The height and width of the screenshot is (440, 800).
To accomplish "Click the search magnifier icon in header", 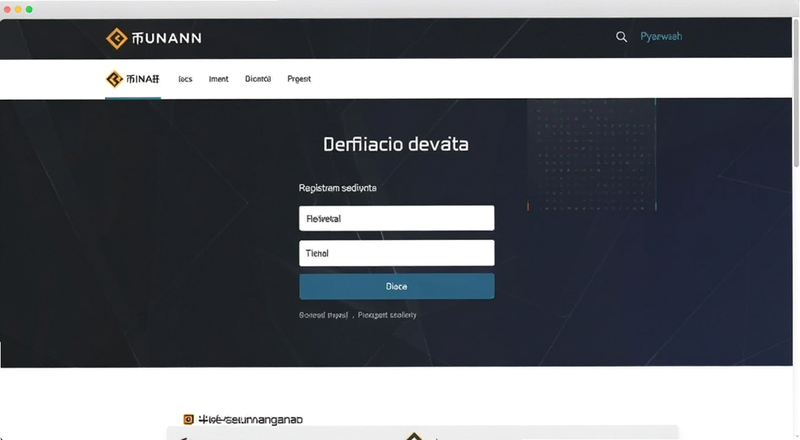I will coord(621,37).
